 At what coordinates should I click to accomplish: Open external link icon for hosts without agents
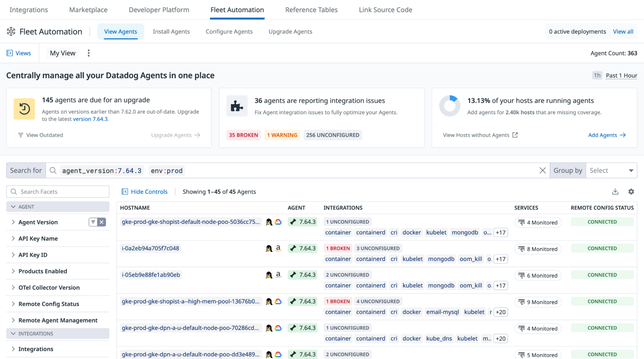pyautogui.click(x=515, y=135)
